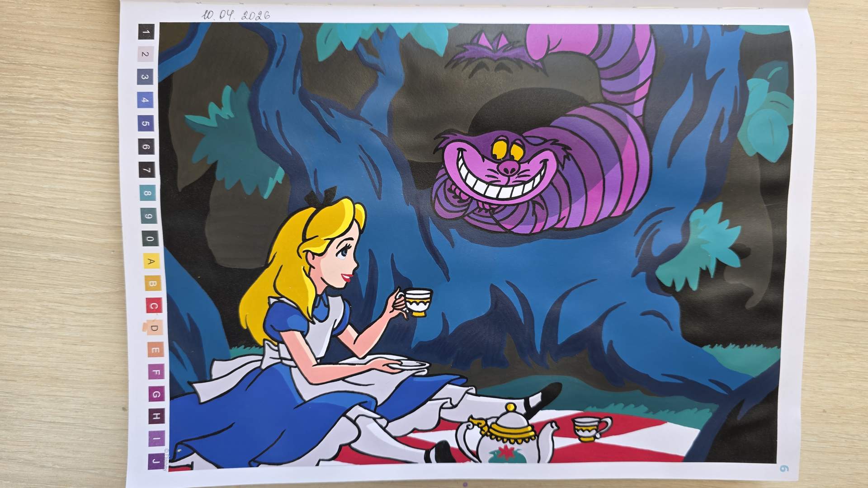Choose the red swatch labeled C
868x488 pixels.
click(154, 306)
